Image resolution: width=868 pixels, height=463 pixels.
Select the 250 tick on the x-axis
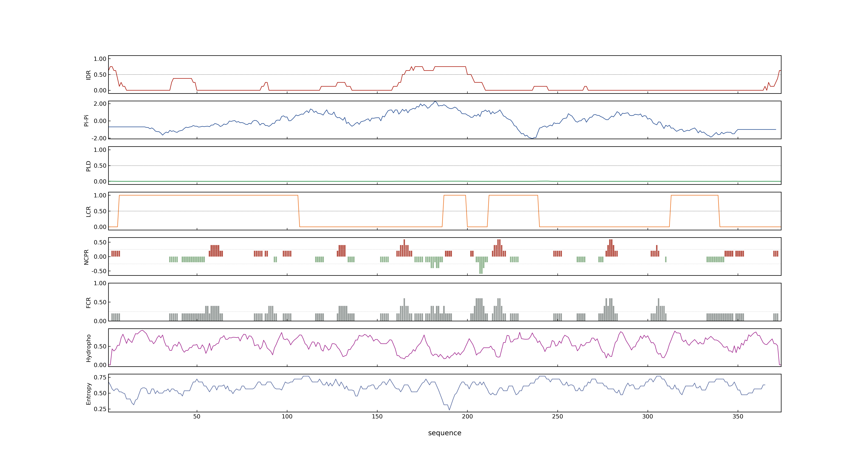[x=557, y=416]
